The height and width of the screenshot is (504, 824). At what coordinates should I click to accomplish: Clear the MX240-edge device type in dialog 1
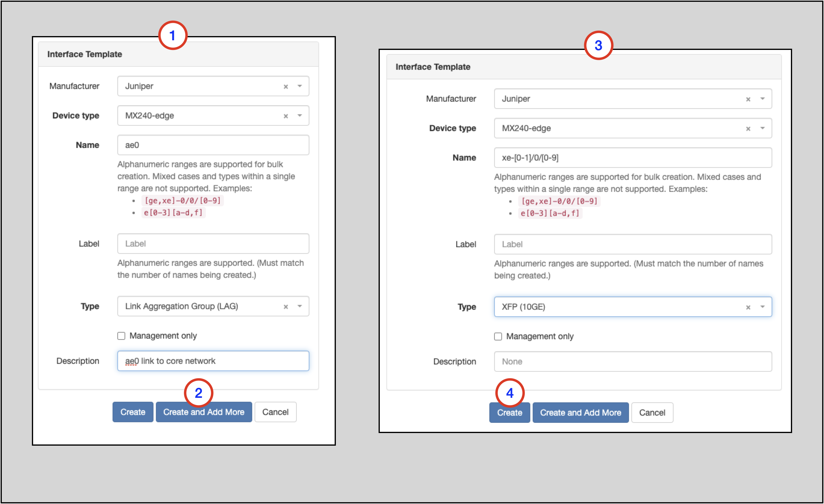(286, 115)
